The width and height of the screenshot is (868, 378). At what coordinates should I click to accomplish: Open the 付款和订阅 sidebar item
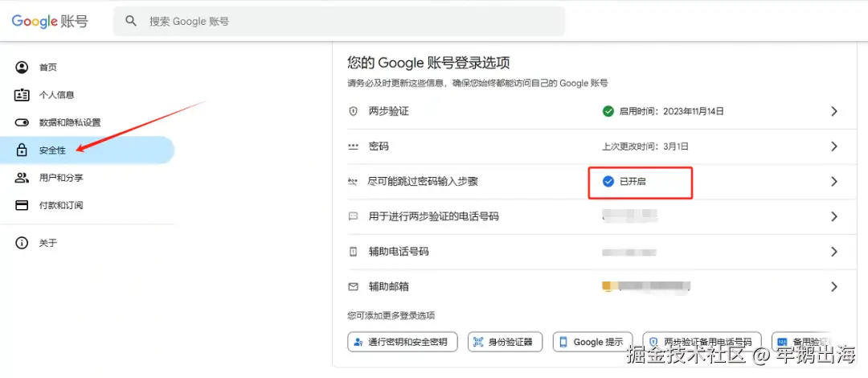[x=87, y=205]
